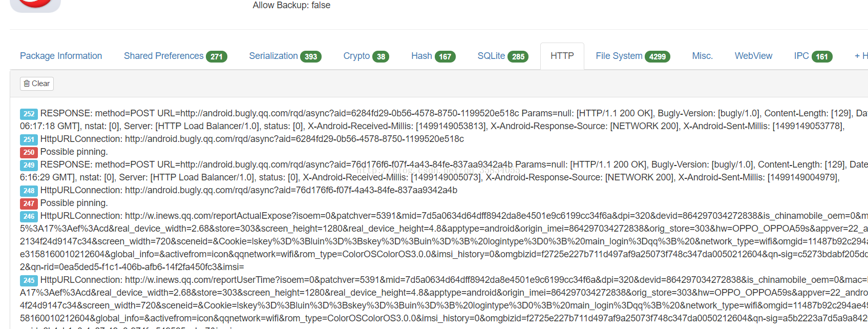
Task: Switch to the Shared Preferences tab
Action: pos(175,56)
